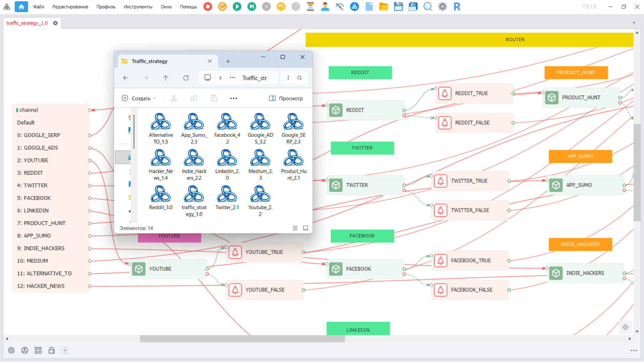Select the INDIE_HACKERS node with green cube icon
Image resolution: width=644 pixels, height=362 pixels.
coord(585,273)
